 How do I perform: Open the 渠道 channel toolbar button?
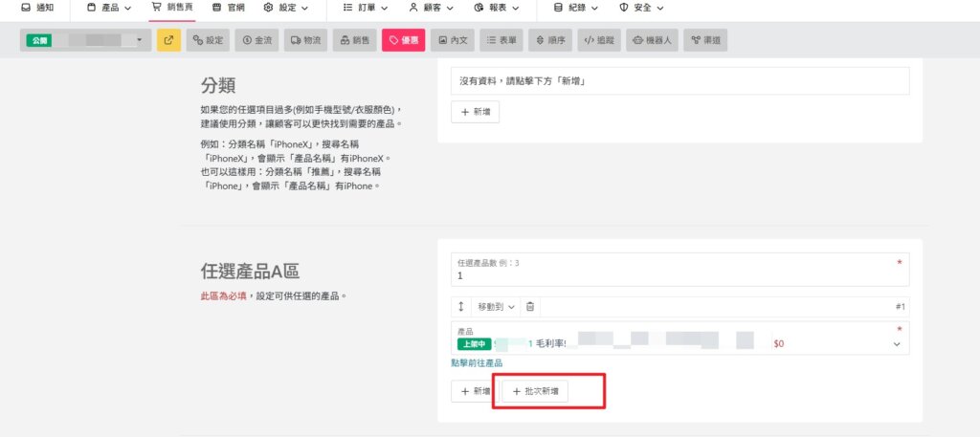coord(705,40)
